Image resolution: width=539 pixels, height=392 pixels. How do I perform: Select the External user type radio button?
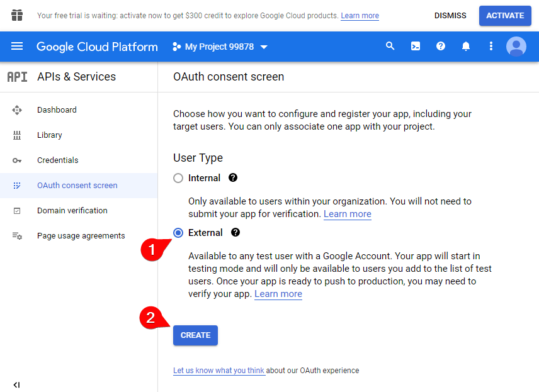[178, 232]
